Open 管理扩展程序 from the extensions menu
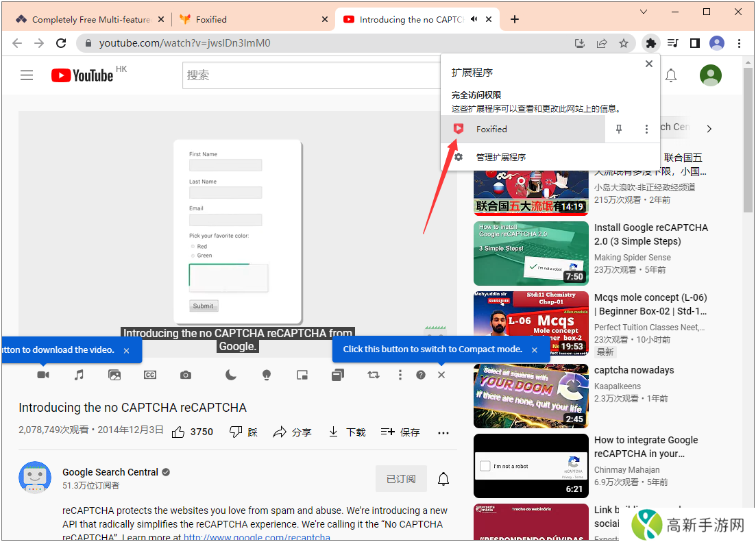The image size is (756, 542). pyautogui.click(x=500, y=156)
